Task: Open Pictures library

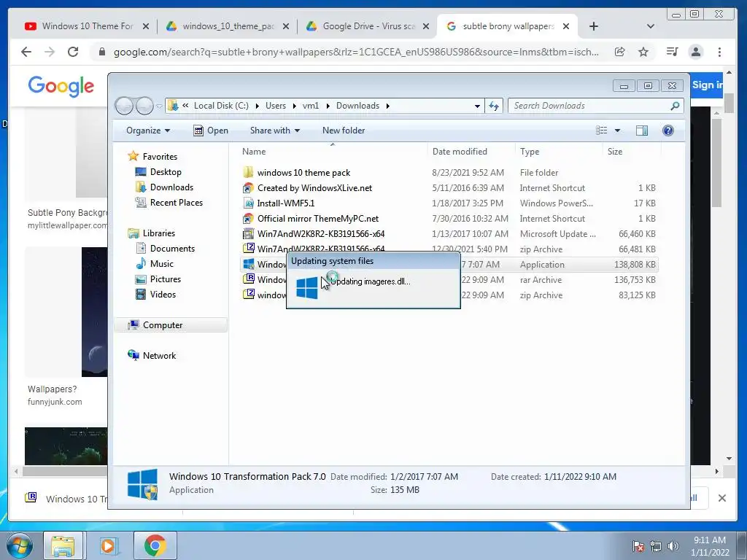Action: pos(158,279)
